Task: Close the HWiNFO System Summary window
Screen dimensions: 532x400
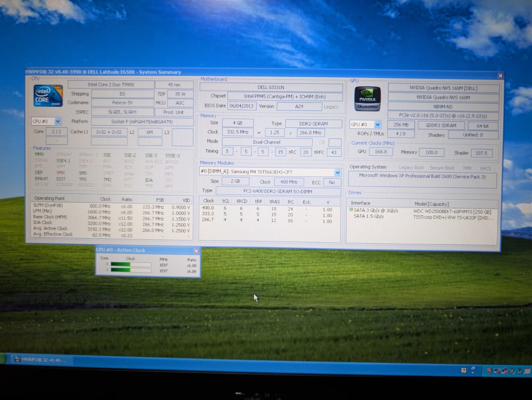Action: [x=500, y=76]
